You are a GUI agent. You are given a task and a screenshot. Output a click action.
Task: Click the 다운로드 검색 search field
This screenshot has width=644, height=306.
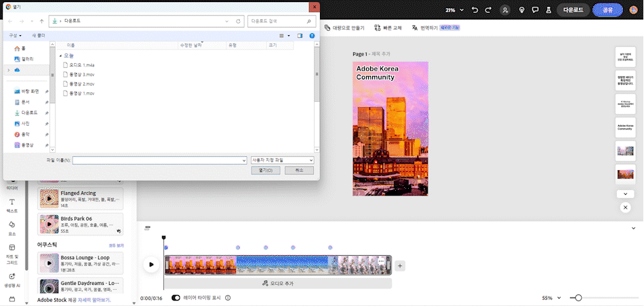(282, 21)
